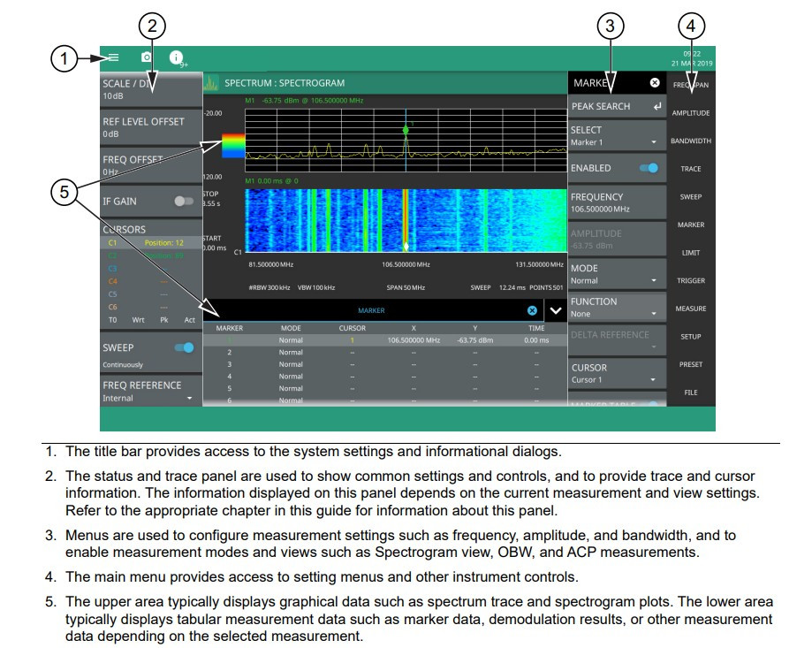Toggle the marker ENABLED switch
The width and height of the screenshot is (812, 648).
[649, 168]
